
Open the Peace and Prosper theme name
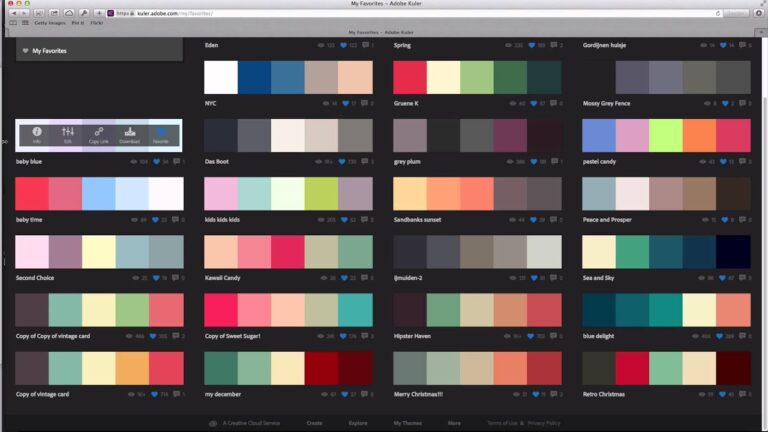pos(607,219)
